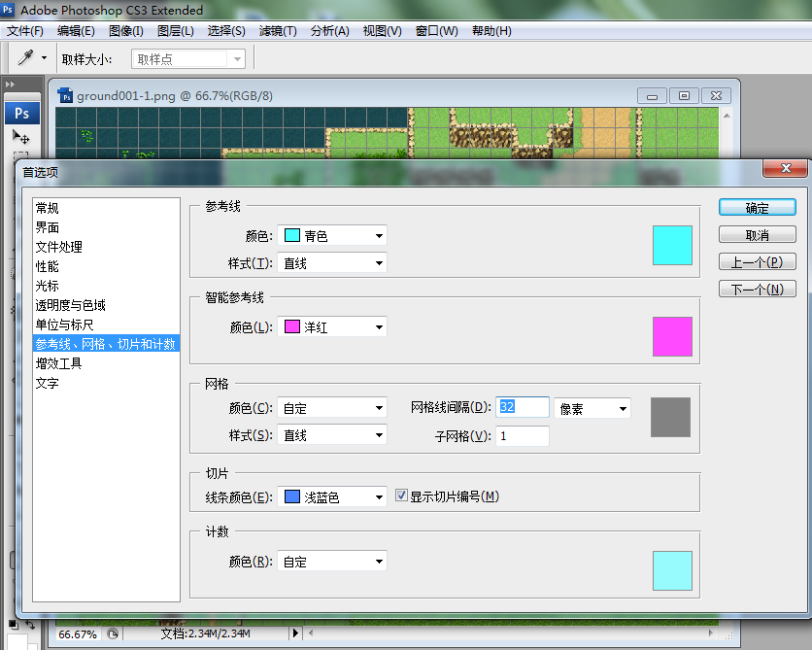Open the 图像(I) menu
The height and width of the screenshot is (650, 812).
click(126, 31)
